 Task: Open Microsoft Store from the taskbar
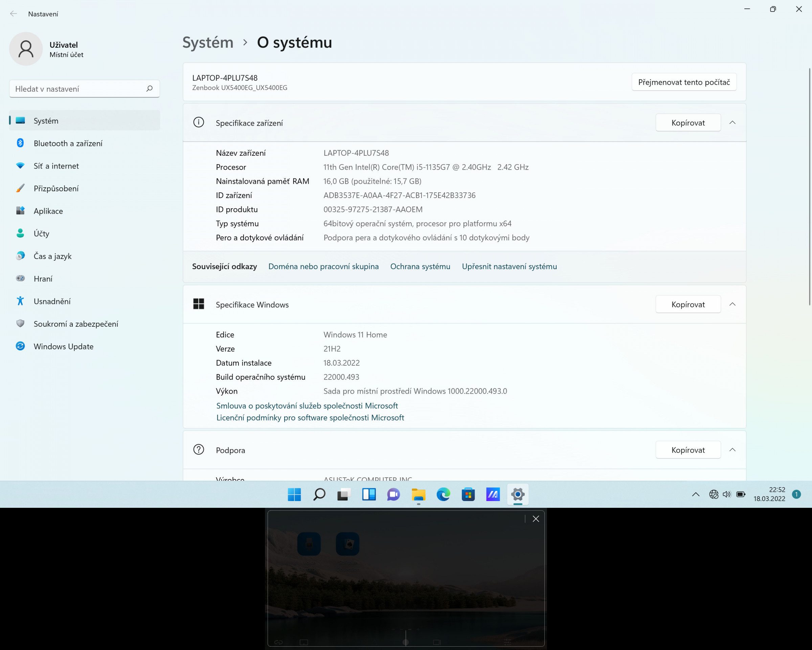pyautogui.click(x=468, y=494)
